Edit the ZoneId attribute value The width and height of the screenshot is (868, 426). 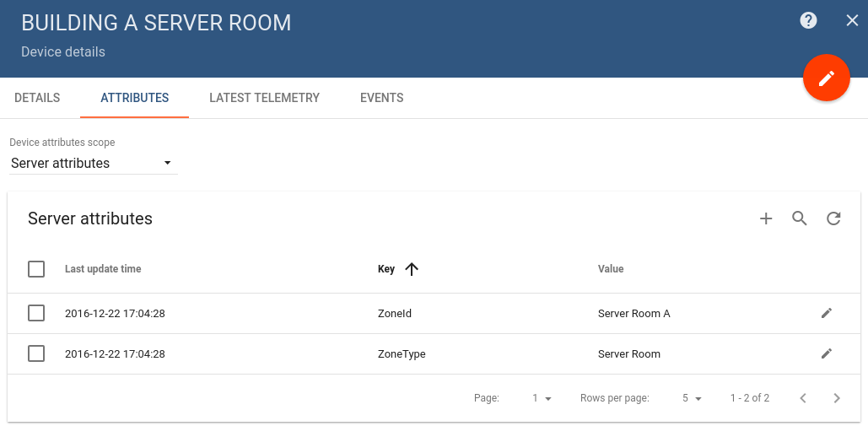point(827,313)
